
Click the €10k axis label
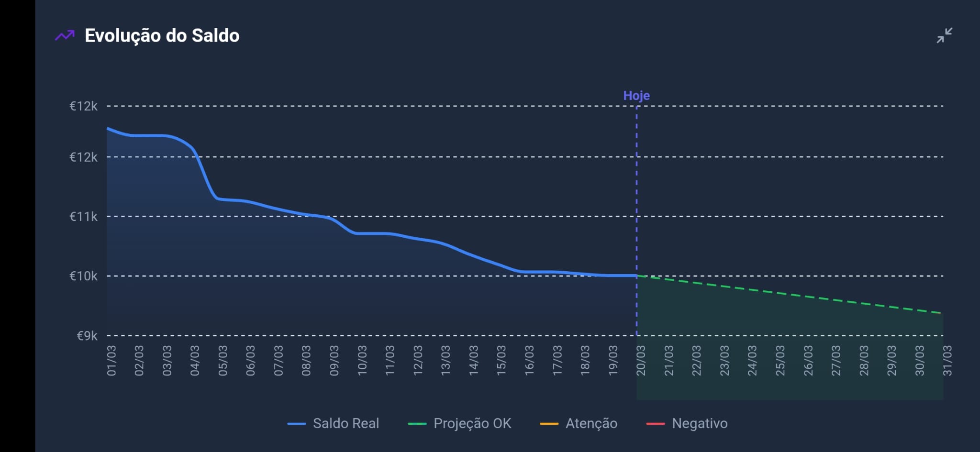[83, 276]
